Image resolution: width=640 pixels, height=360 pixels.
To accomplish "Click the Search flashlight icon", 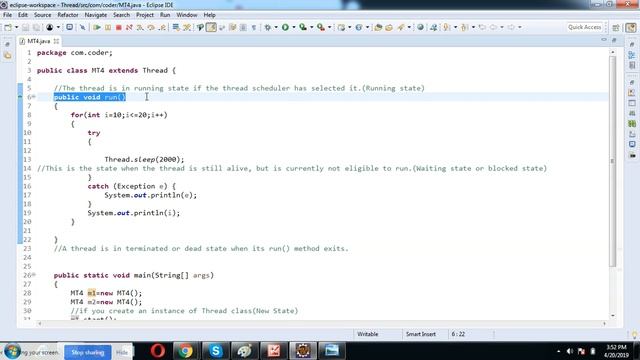I will click(x=401, y=27).
